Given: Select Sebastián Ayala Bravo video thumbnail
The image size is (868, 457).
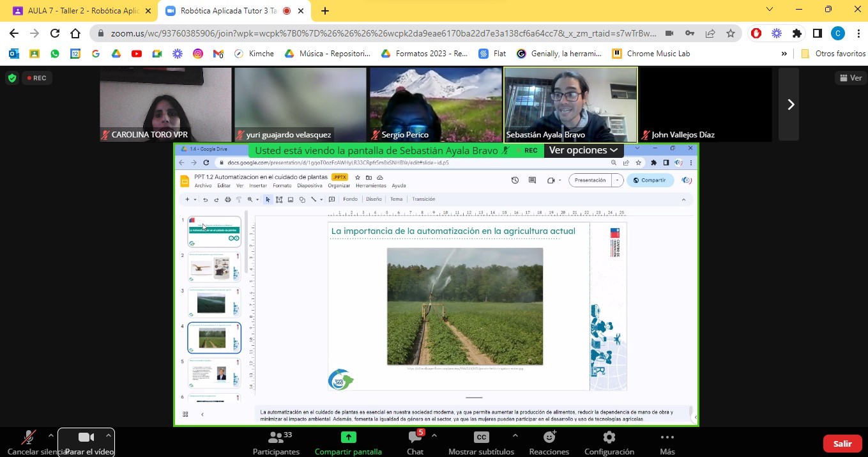Looking at the screenshot, I should click(570, 104).
